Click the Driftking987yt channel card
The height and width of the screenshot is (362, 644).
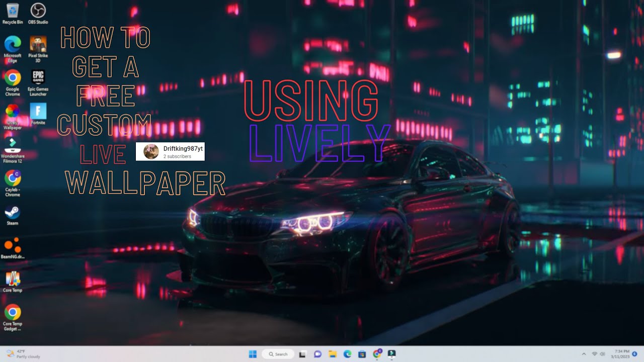coord(170,152)
